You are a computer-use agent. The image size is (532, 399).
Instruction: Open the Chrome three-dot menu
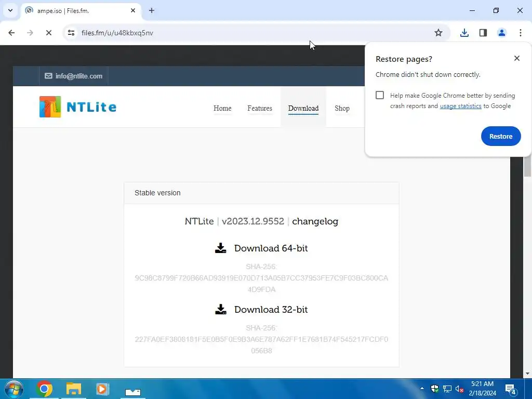coord(521,33)
